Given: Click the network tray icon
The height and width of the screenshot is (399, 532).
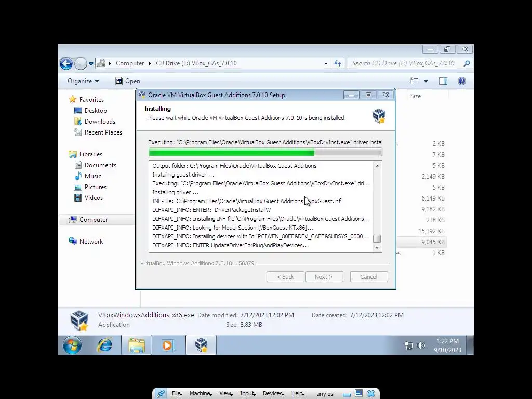Looking at the screenshot, I should (409, 345).
